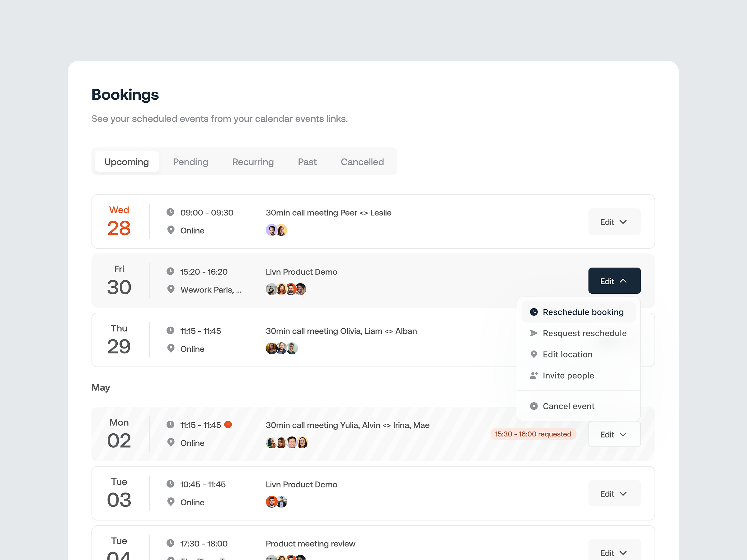Click the pin icon beside Edit location

click(534, 354)
